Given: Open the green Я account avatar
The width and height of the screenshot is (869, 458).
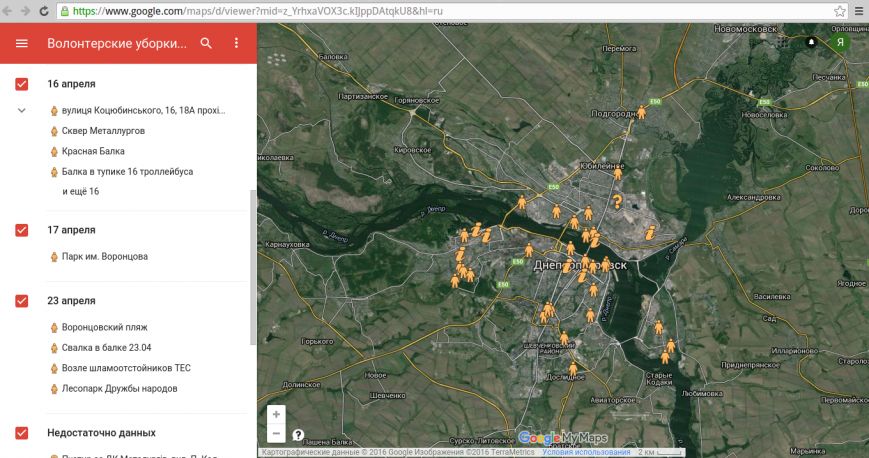Looking at the screenshot, I should click(840, 42).
